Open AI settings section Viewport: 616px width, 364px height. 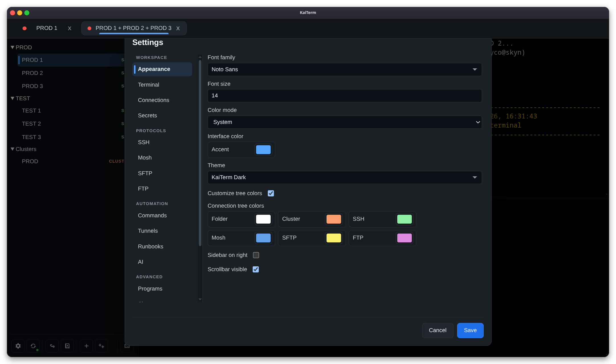162,262
